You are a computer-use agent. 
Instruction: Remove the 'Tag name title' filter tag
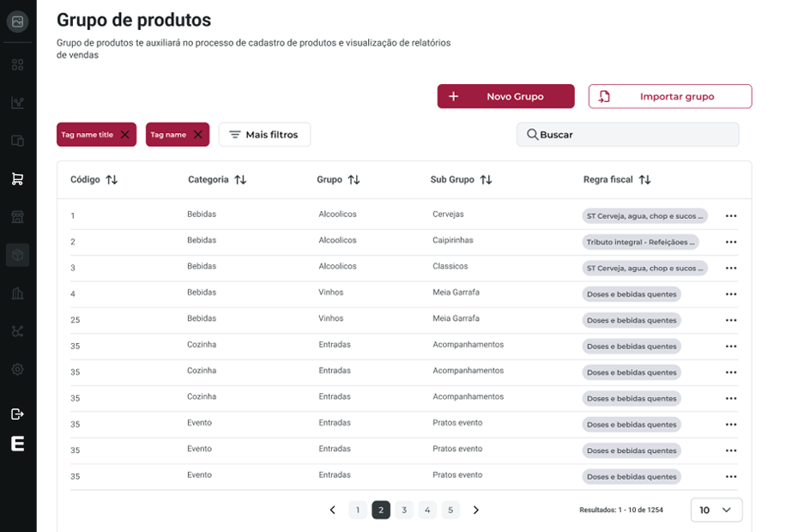[x=124, y=135]
